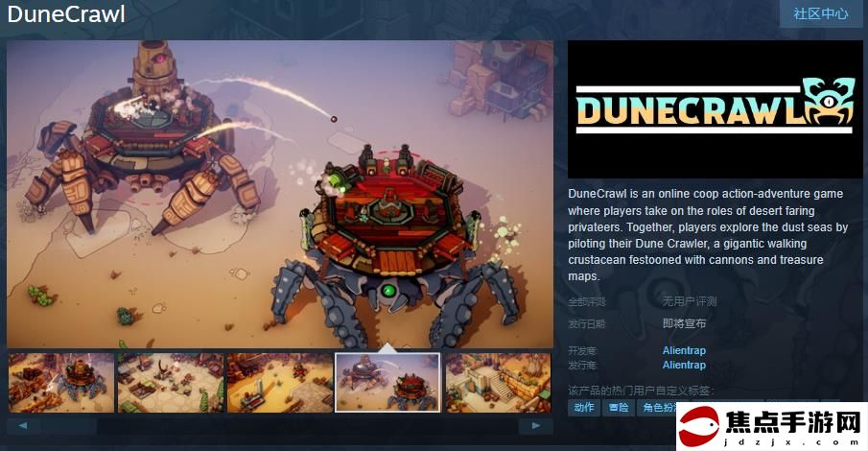The image size is (868, 451).
Task: Click the thumbnail strip scrollbar track
Action: tap(280, 425)
